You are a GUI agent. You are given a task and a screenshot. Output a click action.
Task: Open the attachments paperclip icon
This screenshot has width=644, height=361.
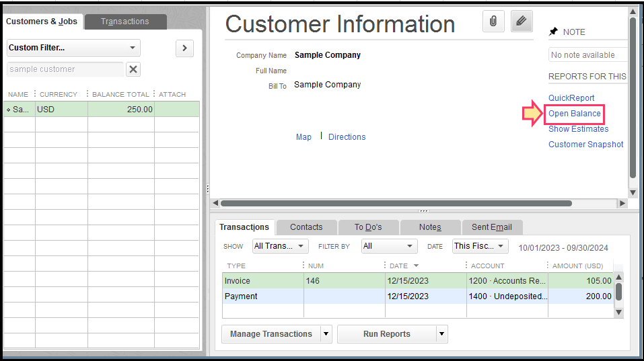(x=493, y=21)
